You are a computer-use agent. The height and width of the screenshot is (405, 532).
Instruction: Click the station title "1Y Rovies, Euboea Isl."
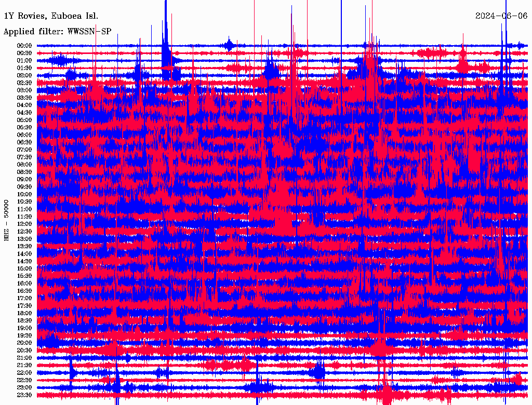[x=51, y=16]
